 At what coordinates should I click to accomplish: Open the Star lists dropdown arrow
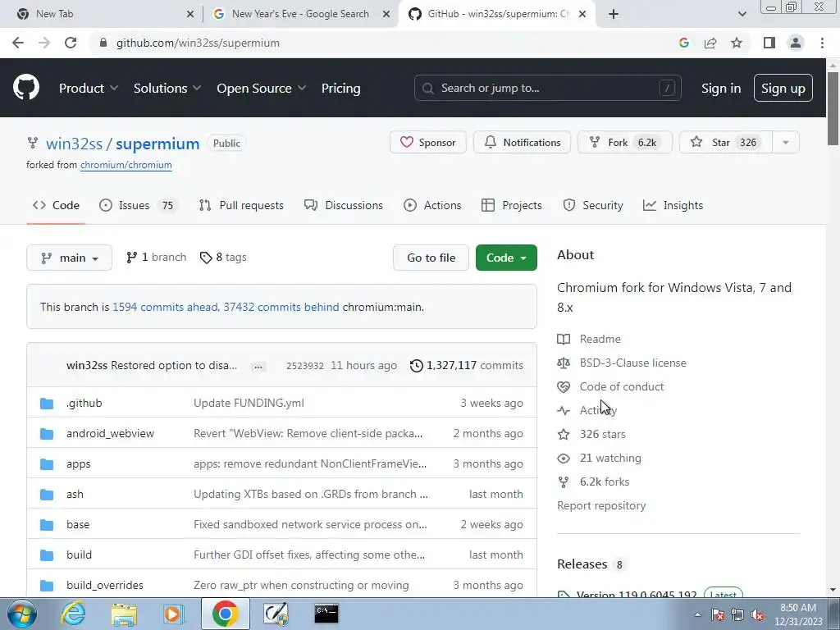coord(785,143)
